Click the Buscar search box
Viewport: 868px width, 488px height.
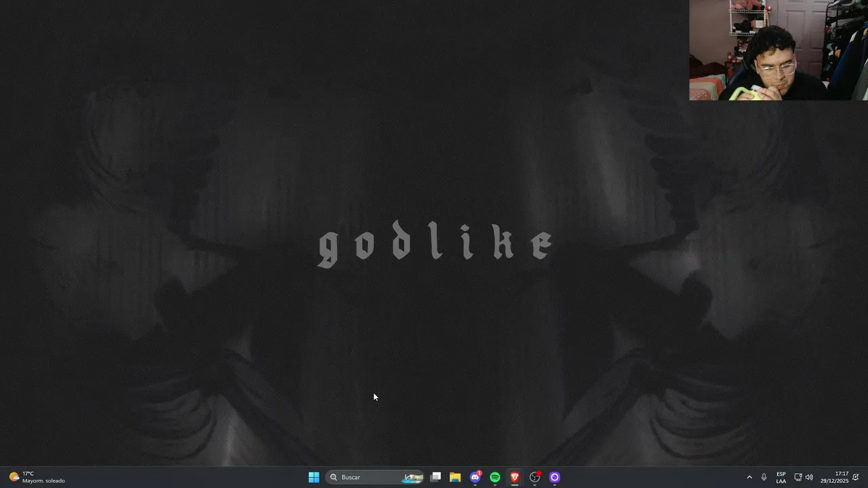coord(375,477)
